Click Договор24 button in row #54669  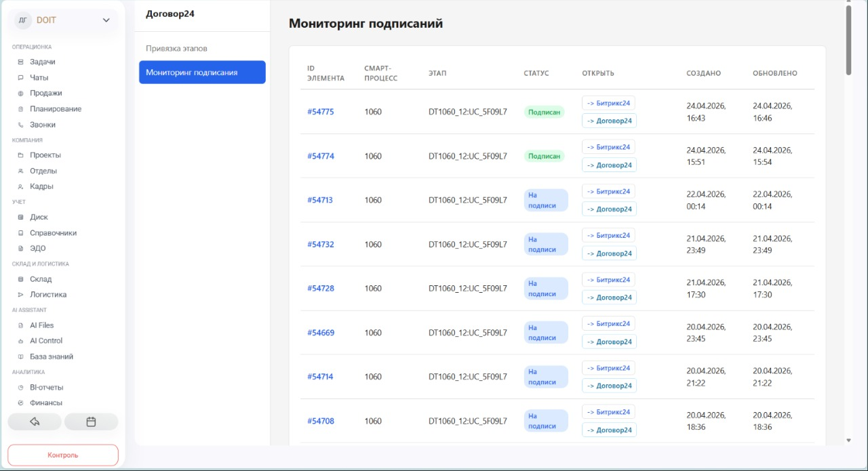click(x=609, y=342)
